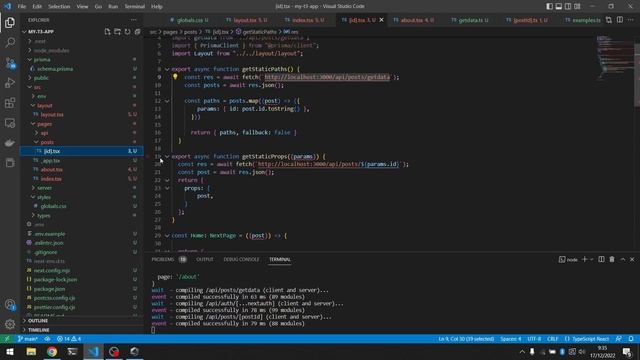Close the [id].tsx editor tab

tap(382, 20)
